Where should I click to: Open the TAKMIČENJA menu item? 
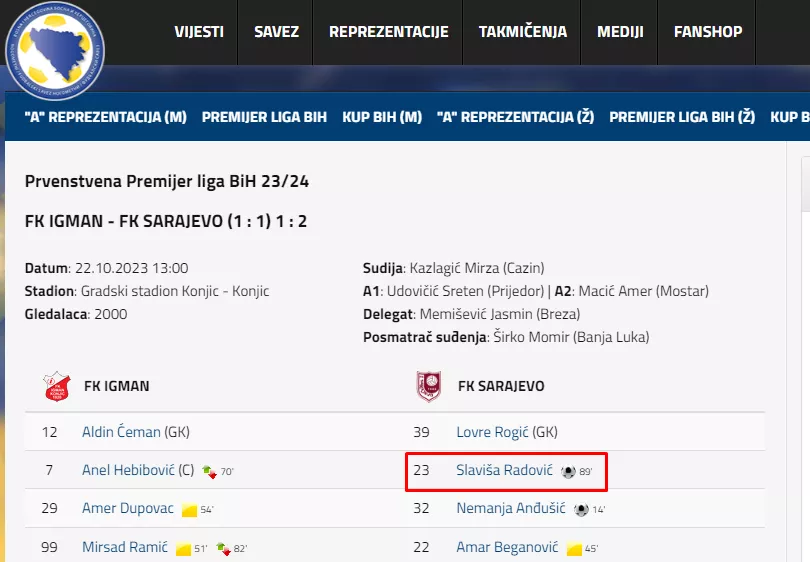pos(522,32)
